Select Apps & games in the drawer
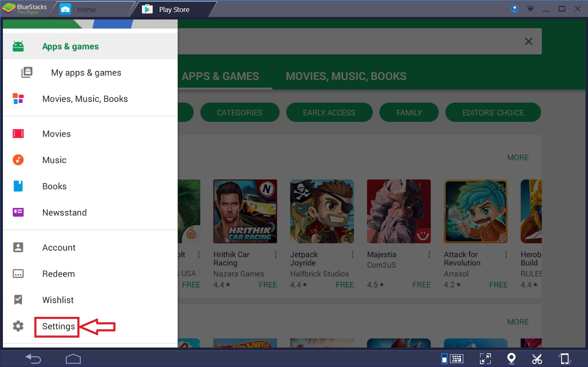The image size is (588, 367). pyautogui.click(x=90, y=46)
